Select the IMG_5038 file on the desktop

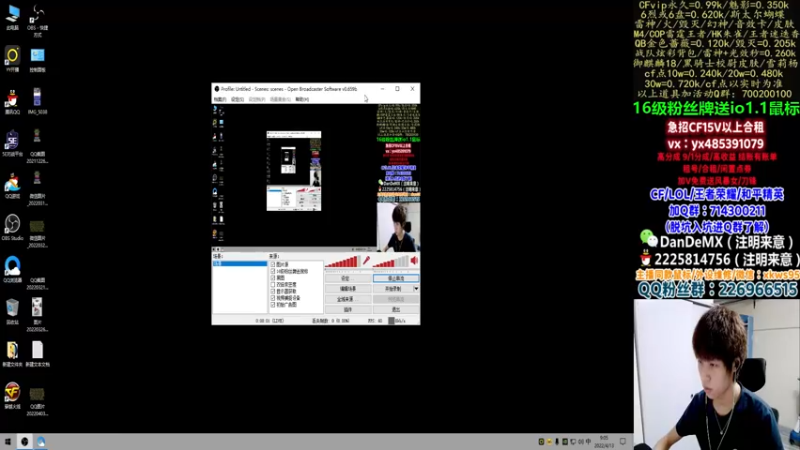37,100
